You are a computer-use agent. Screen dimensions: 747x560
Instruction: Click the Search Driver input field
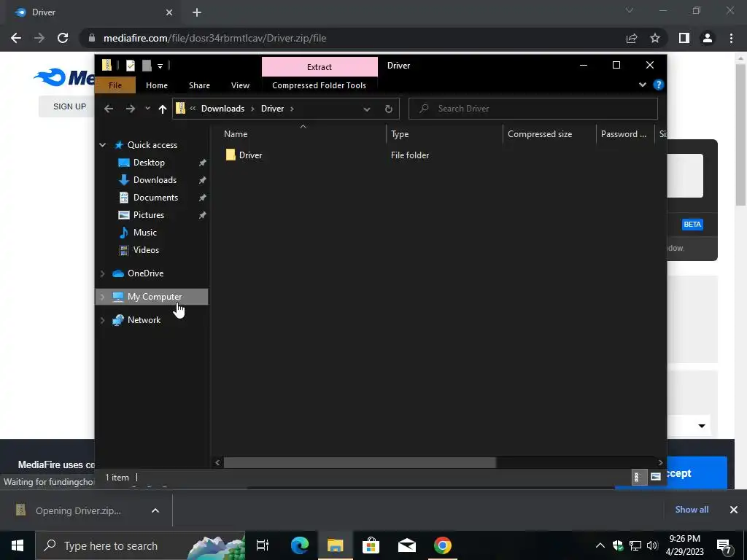[x=533, y=109]
